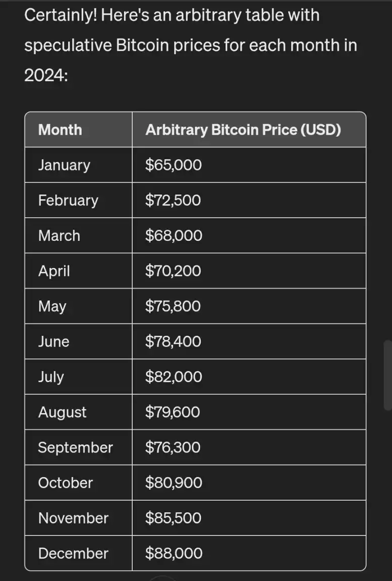Select the May row label

[52, 306]
